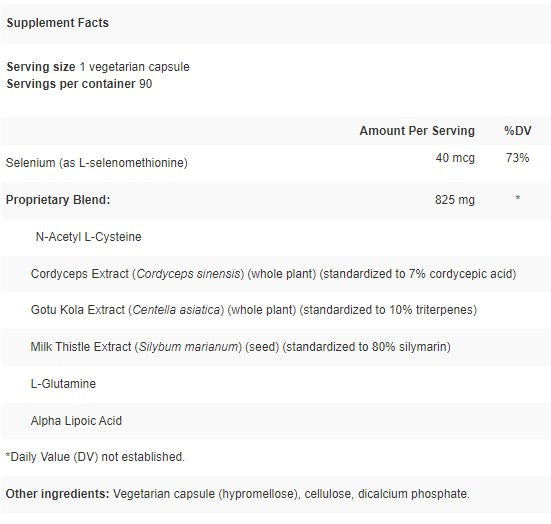The width and height of the screenshot is (551, 524).
Task: Click the Supplement Facts heading
Action: (58, 23)
